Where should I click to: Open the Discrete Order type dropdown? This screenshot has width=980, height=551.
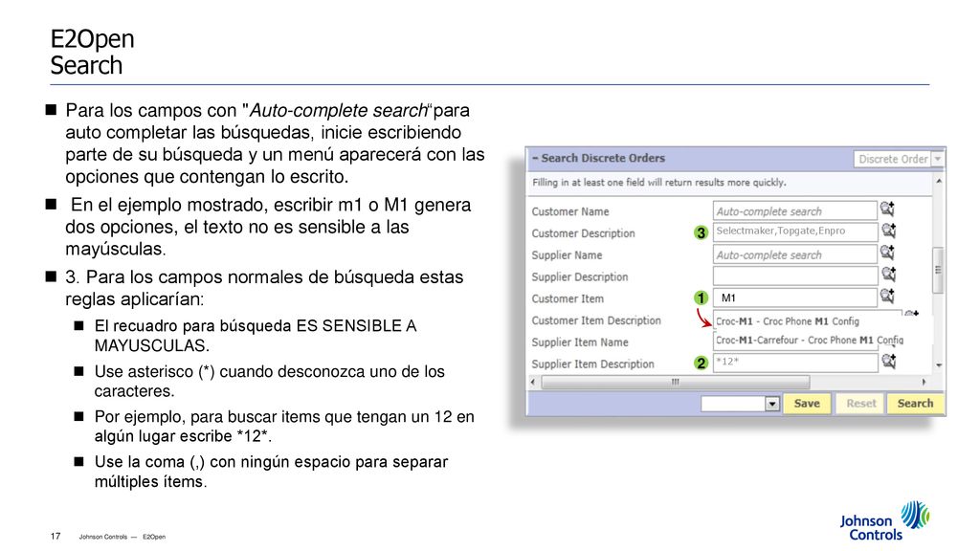pos(938,160)
